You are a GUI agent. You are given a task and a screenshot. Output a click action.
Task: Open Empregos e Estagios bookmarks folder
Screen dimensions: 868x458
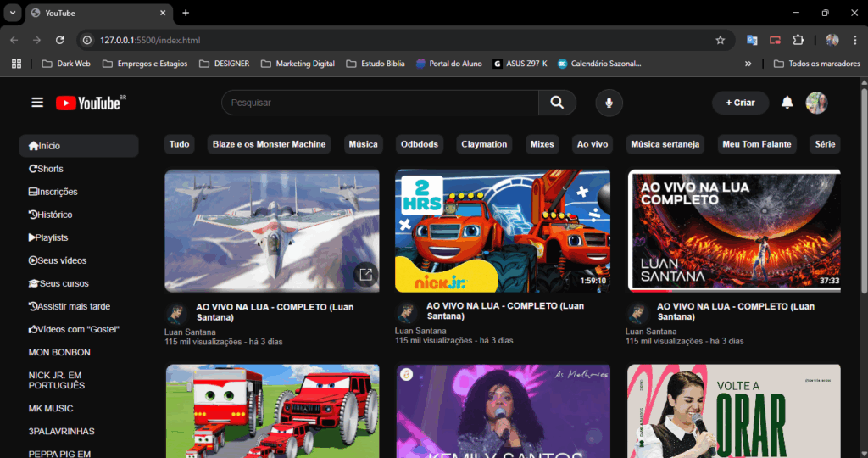[x=145, y=64]
